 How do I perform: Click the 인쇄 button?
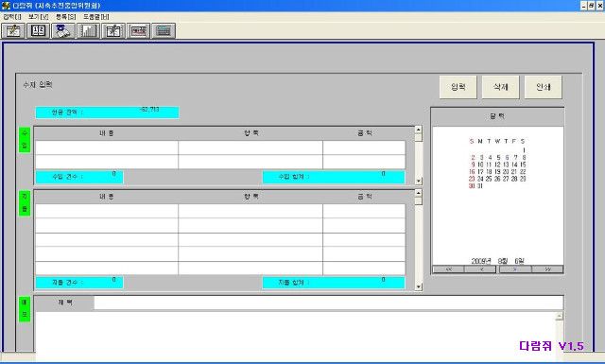[x=543, y=87]
